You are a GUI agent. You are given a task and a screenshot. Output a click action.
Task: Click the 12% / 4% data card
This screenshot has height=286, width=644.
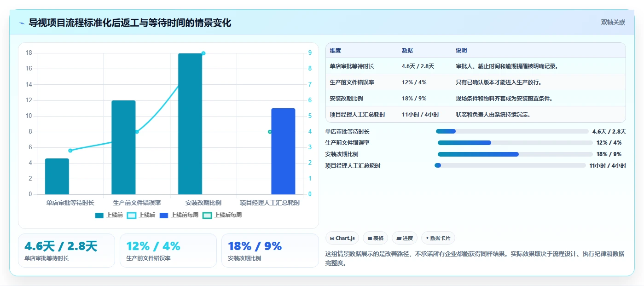click(168, 251)
